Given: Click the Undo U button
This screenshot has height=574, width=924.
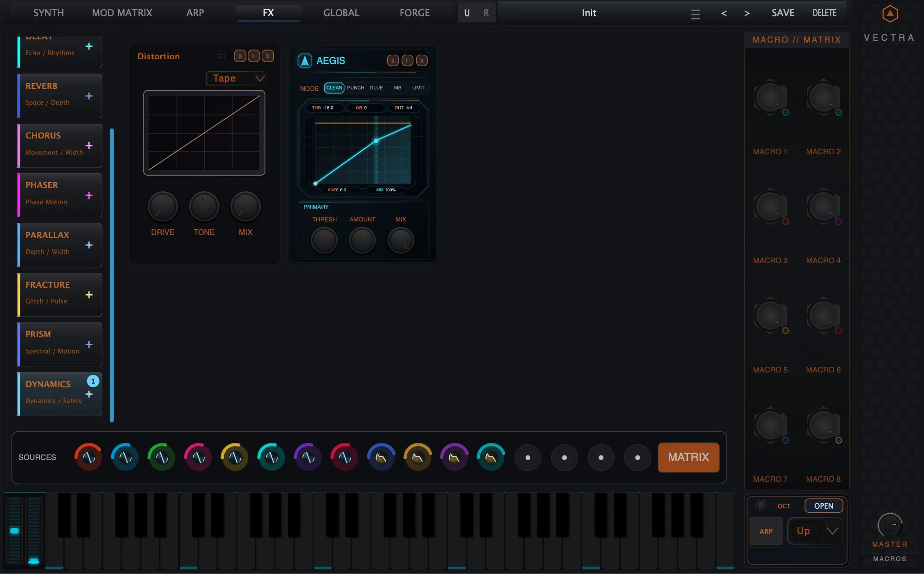Looking at the screenshot, I should [x=467, y=13].
